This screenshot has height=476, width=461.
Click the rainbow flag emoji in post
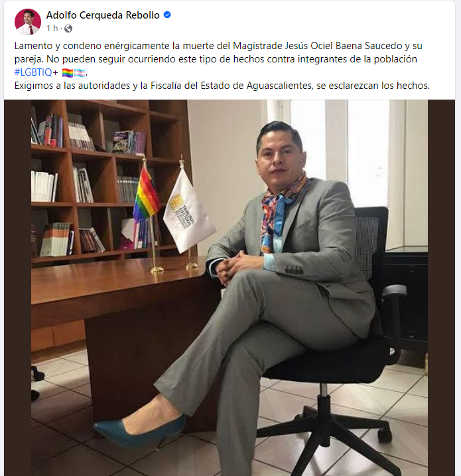coord(68,72)
